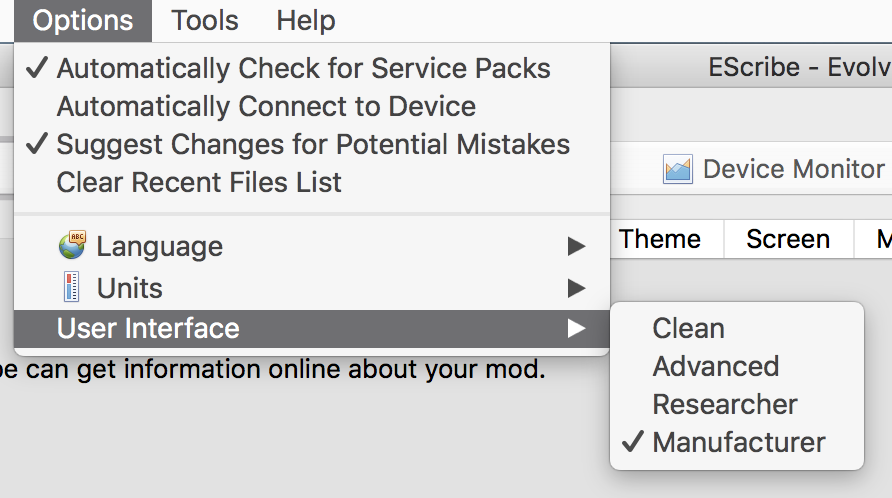Open the Tools menu
This screenshot has width=892, height=498.
(x=205, y=20)
